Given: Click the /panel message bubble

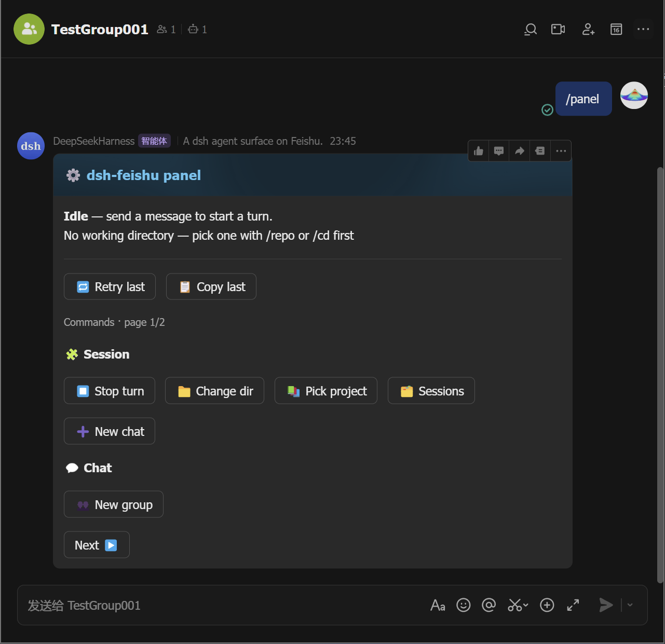Looking at the screenshot, I should click(x=583, y=99).
